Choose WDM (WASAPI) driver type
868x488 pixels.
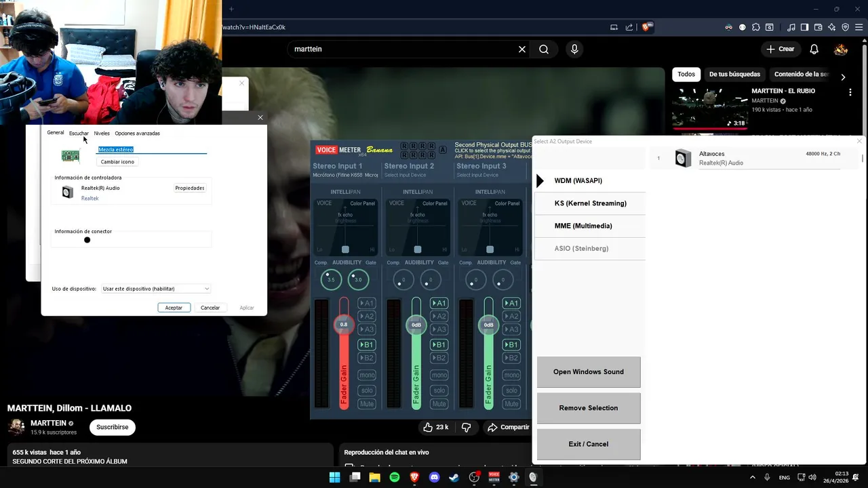click(590, 181)
